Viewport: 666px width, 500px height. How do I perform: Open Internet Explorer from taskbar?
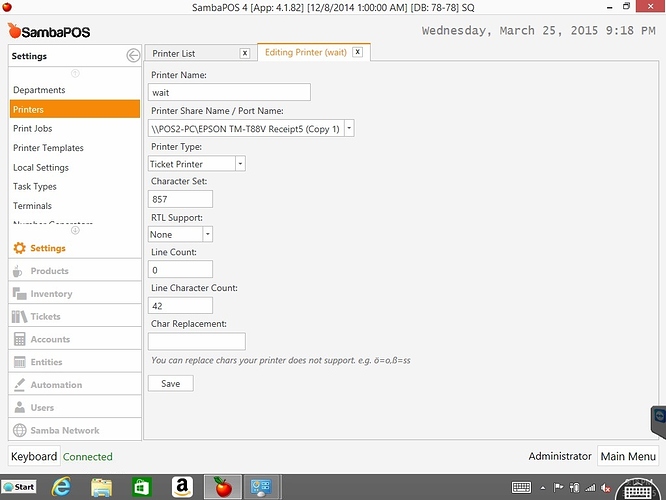click(62, 487)
